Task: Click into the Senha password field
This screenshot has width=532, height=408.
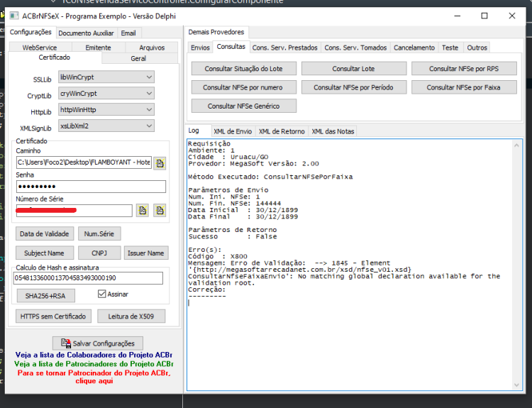Action: point(91,187)
